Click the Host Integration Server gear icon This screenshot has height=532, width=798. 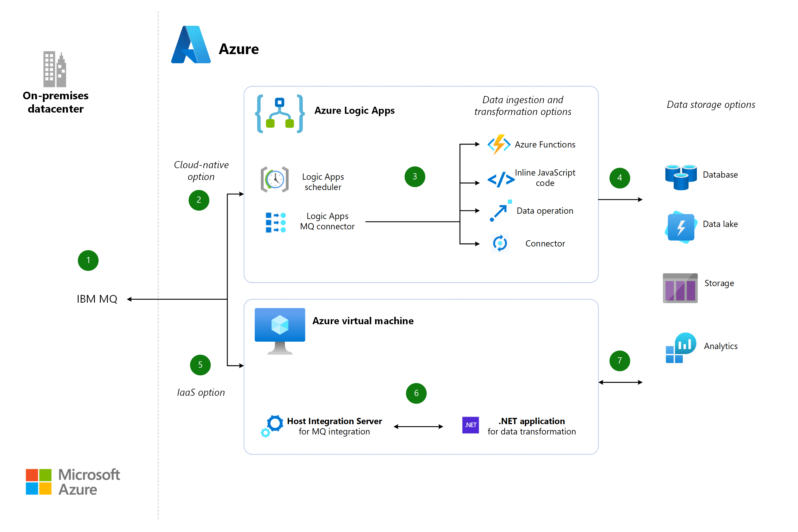pos(271,425)
